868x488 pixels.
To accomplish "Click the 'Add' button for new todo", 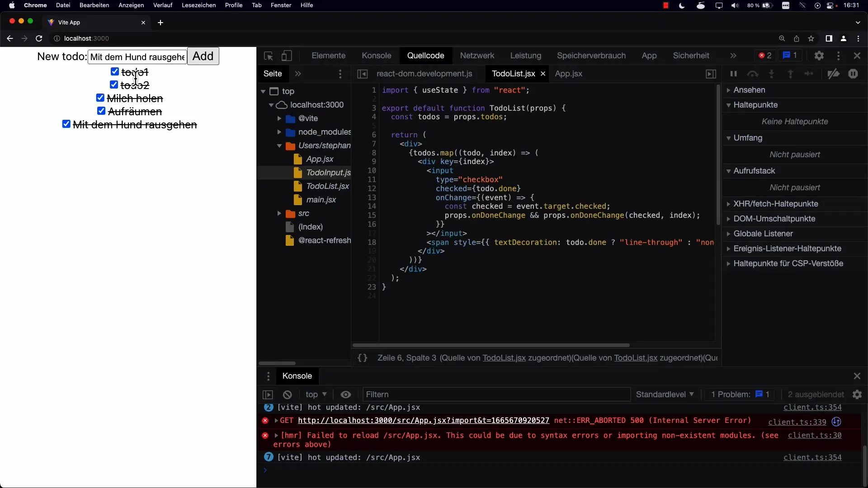I will point(202,56).
